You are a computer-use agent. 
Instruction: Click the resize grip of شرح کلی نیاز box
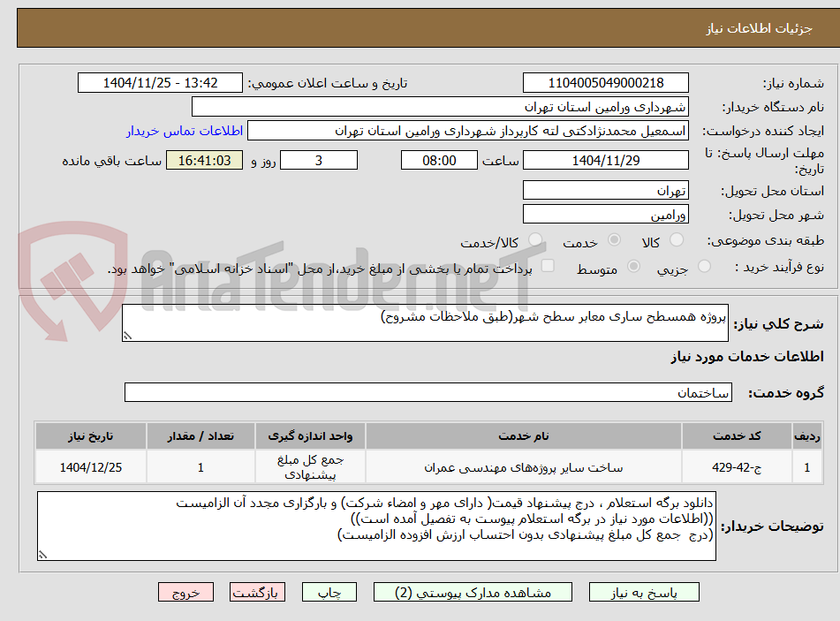127,336
